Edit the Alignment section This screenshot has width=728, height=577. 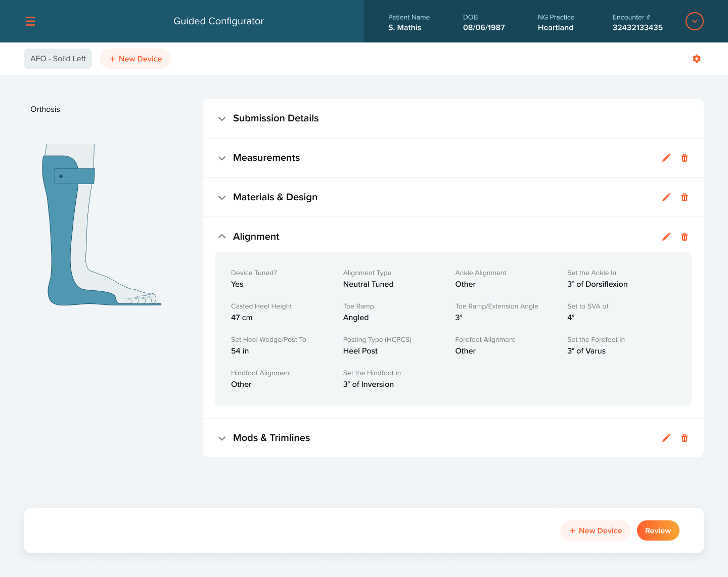click(x=666, y=237)
